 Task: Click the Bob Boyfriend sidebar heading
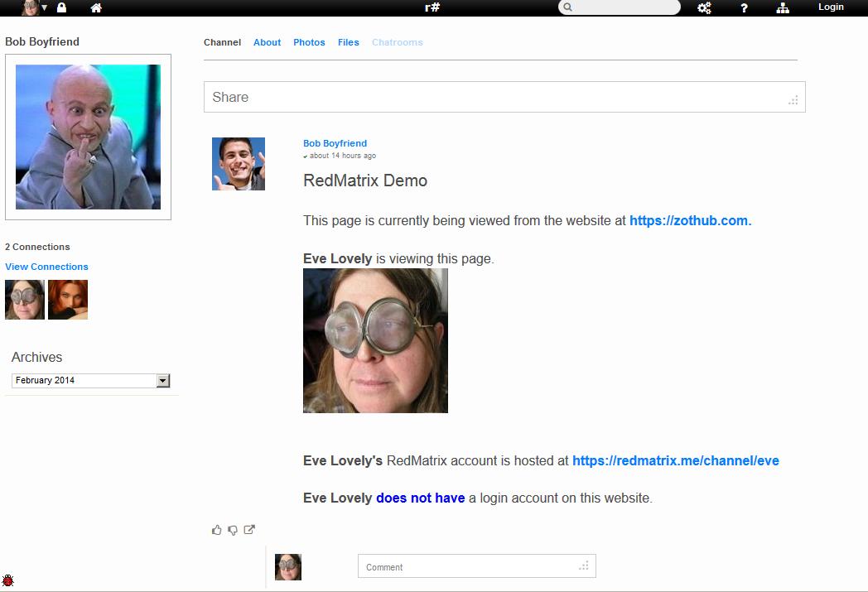(42, 41)
